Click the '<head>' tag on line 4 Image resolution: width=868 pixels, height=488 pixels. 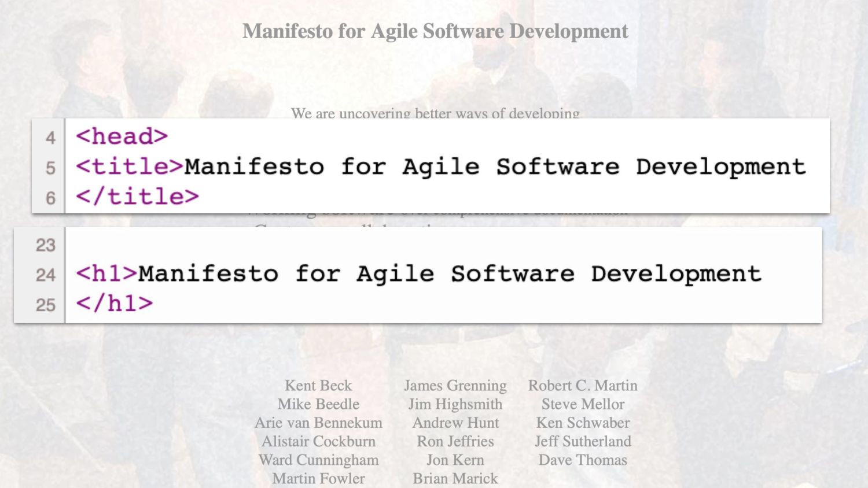tap(122, 136)
